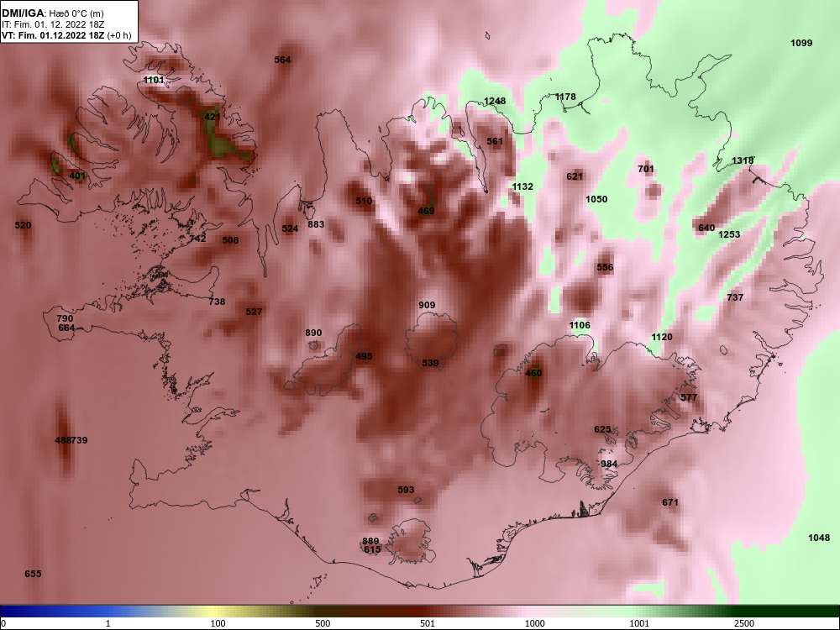Click the 742 value label
The image size is (840, 630).
(197, 239)
